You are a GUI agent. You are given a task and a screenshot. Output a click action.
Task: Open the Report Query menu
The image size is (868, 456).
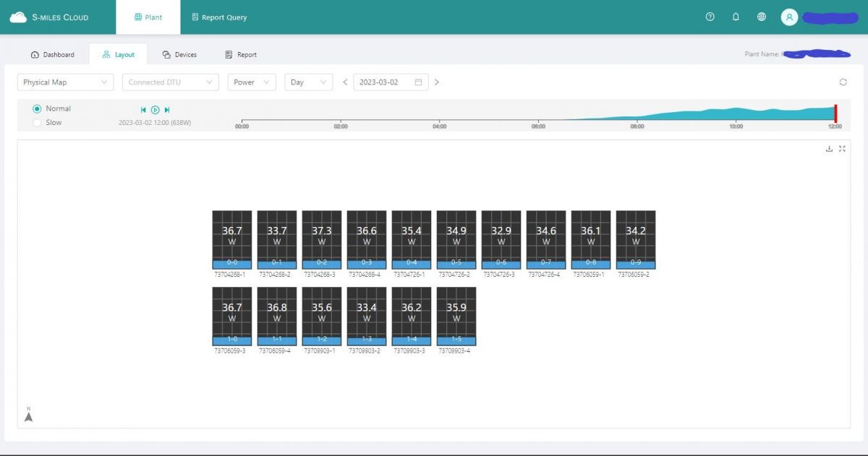tap(219, 17)
